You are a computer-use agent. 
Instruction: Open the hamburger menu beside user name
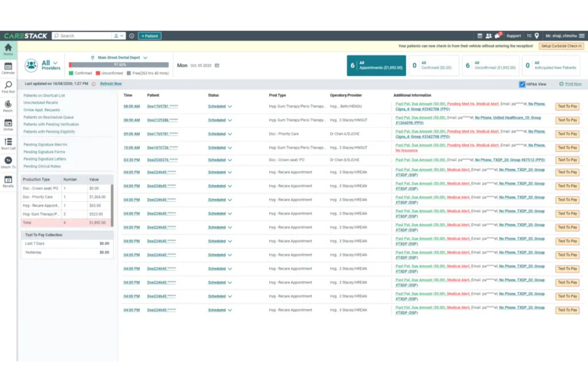point(582,36)
